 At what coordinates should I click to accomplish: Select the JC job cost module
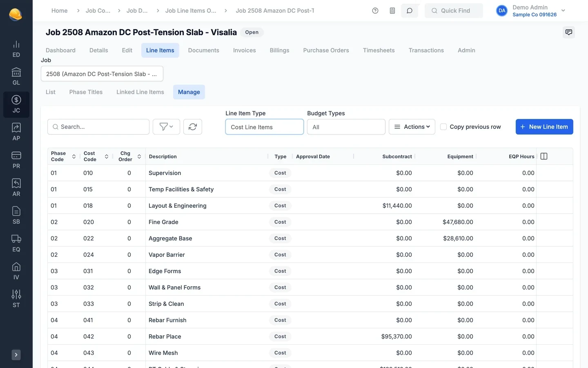16,105
